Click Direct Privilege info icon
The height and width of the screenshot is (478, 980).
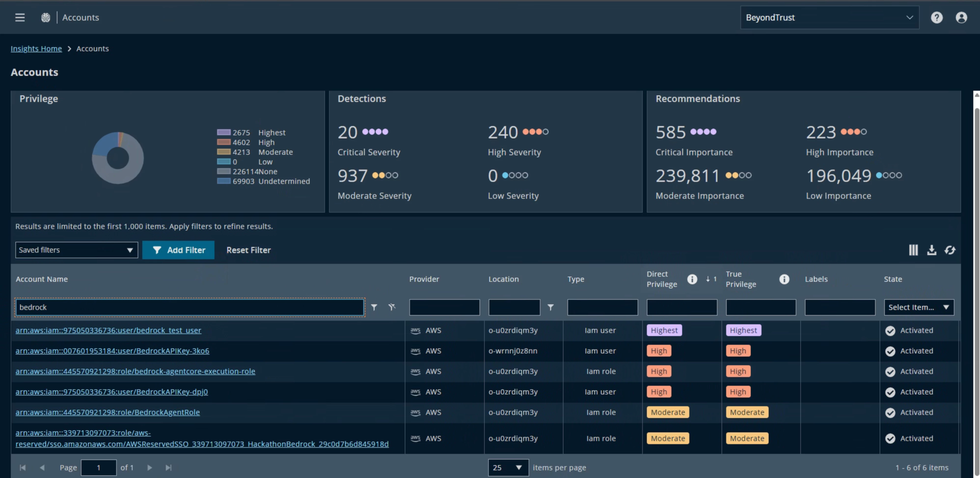tap(692, 279)
